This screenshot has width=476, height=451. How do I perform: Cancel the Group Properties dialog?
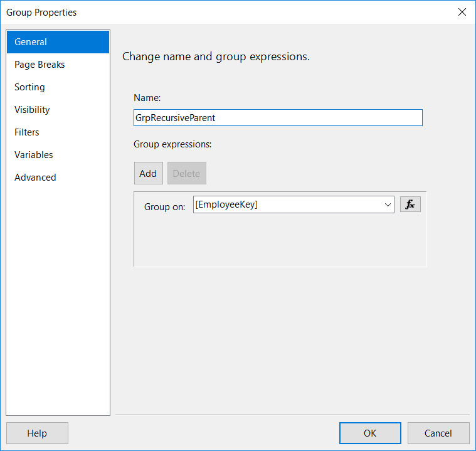click(x=438, y=433)
